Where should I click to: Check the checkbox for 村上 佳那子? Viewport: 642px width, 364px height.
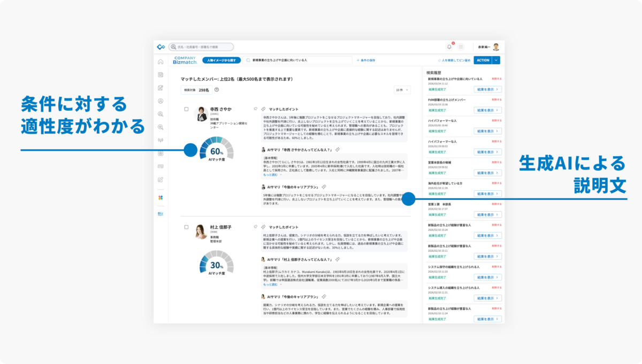[186, 227]
